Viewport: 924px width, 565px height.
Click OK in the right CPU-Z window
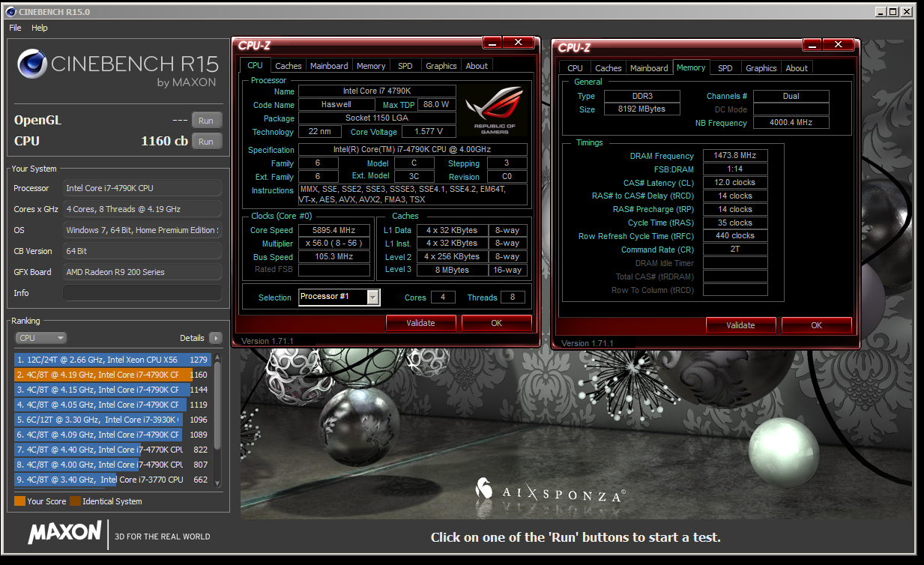[816, 325]
